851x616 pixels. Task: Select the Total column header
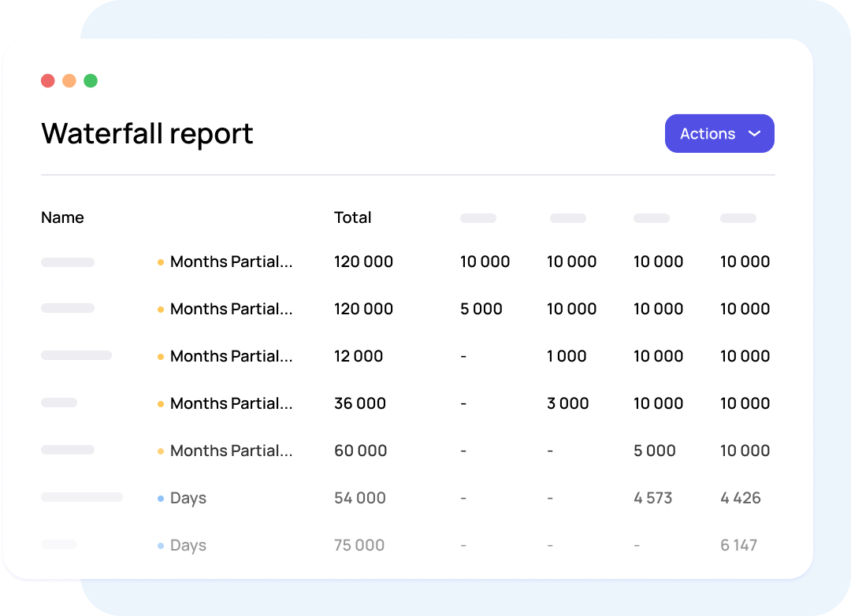click(352, 217)
